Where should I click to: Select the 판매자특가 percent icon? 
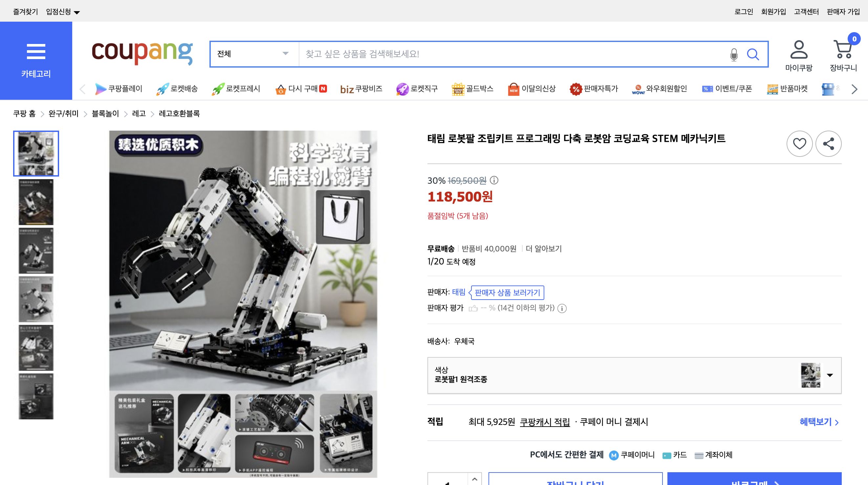click(575, 88)
